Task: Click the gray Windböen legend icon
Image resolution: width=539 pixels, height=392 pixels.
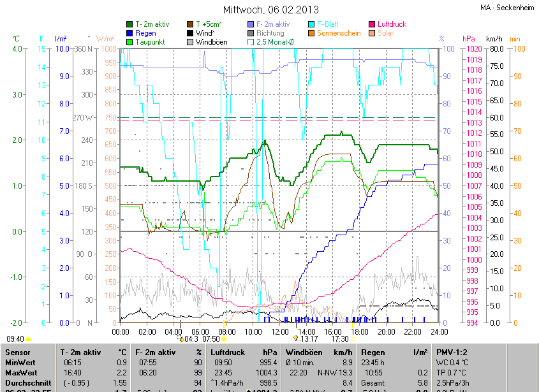Action: 190,41
